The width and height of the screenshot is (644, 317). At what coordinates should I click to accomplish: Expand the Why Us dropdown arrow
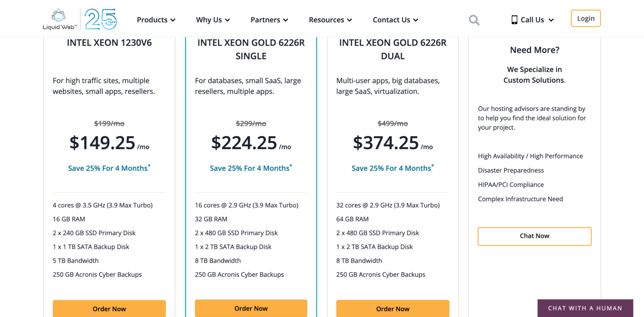click(227, 20)
